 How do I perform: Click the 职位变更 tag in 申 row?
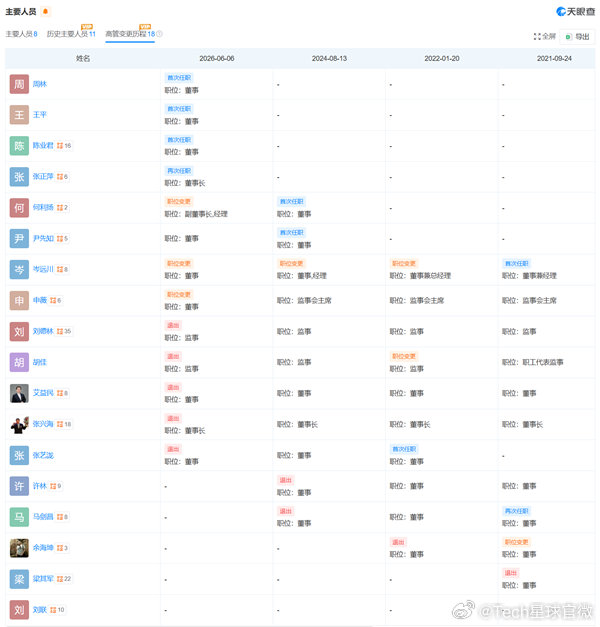(179, 294)
